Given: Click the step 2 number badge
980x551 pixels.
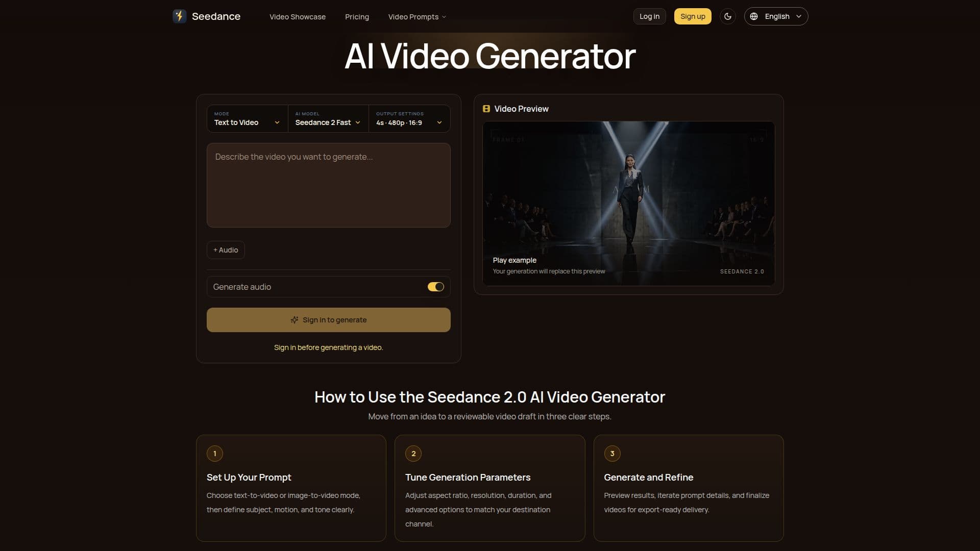Looking at the screenshot, I should [x=413, y=454].
